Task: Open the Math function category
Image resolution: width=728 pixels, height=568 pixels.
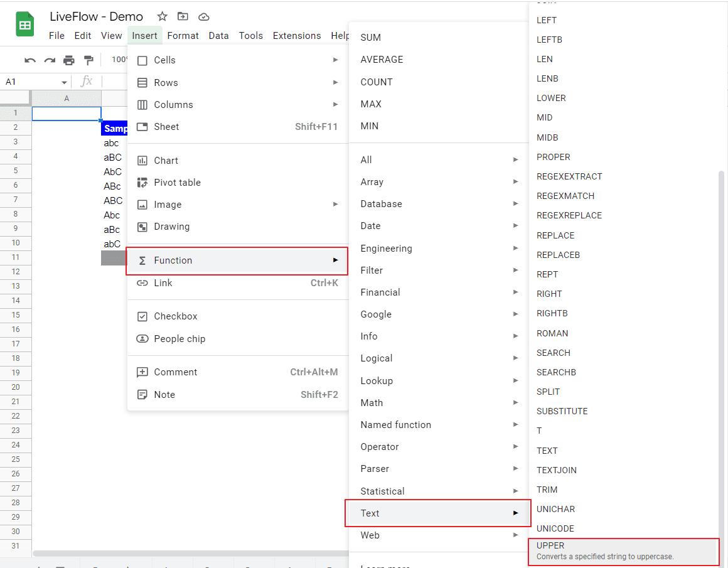Action: 439,403
